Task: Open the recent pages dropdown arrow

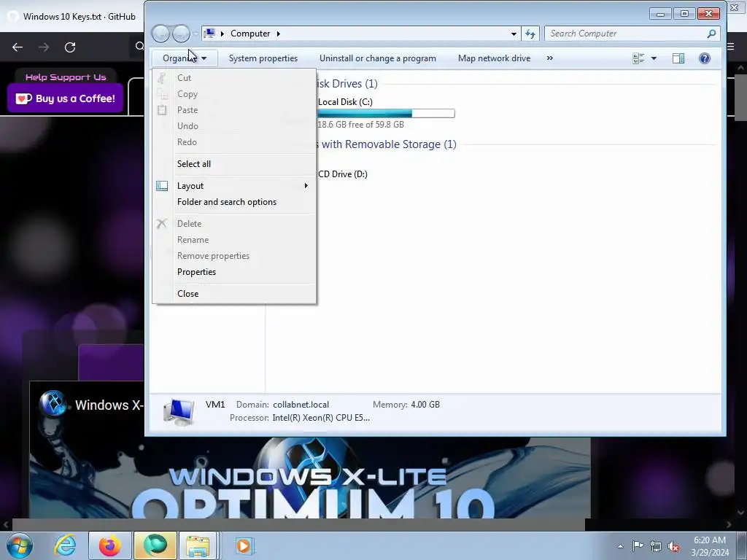Action: (x=196, y=34)
